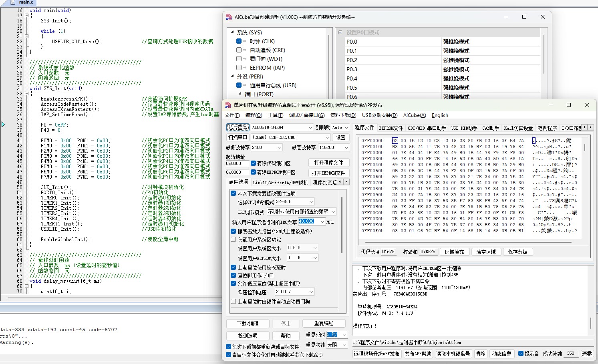Collapse the 系统 (SYS) tree node
This screenshot has width=598, height=364.
click(233, 32)
